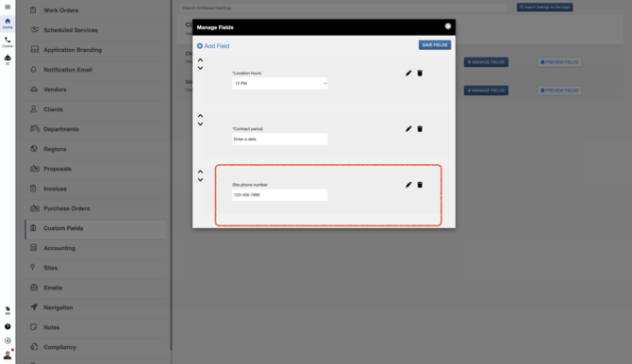Screen dimensions: 632x364
Task: Open Notification Email settings
Action: pos(95,70)
